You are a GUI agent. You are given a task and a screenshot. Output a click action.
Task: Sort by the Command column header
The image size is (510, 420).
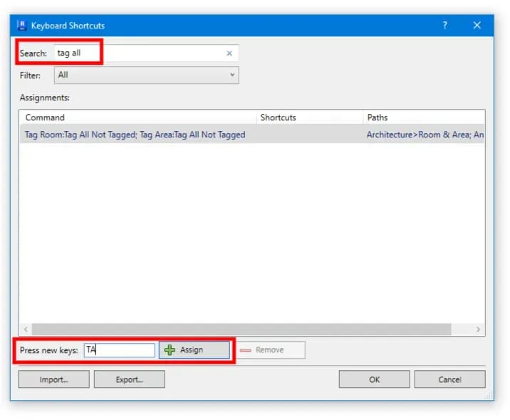pyautogui.click(x=138, y=117)
